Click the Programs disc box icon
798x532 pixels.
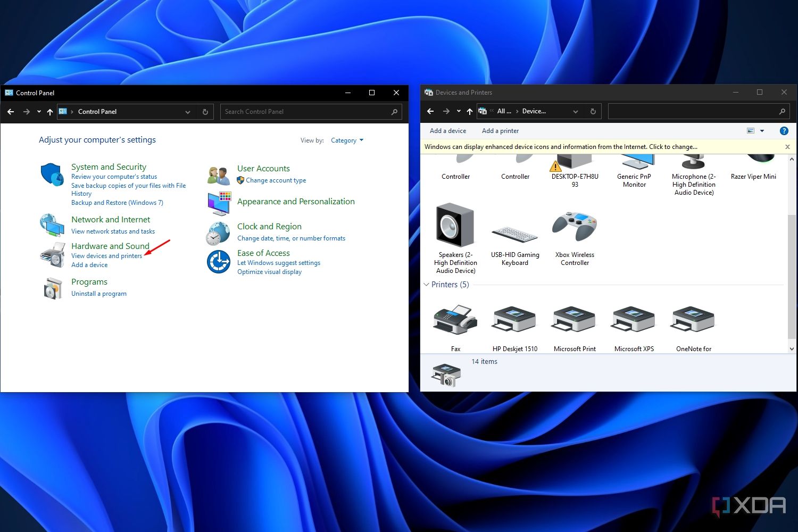tap(52, 288)
